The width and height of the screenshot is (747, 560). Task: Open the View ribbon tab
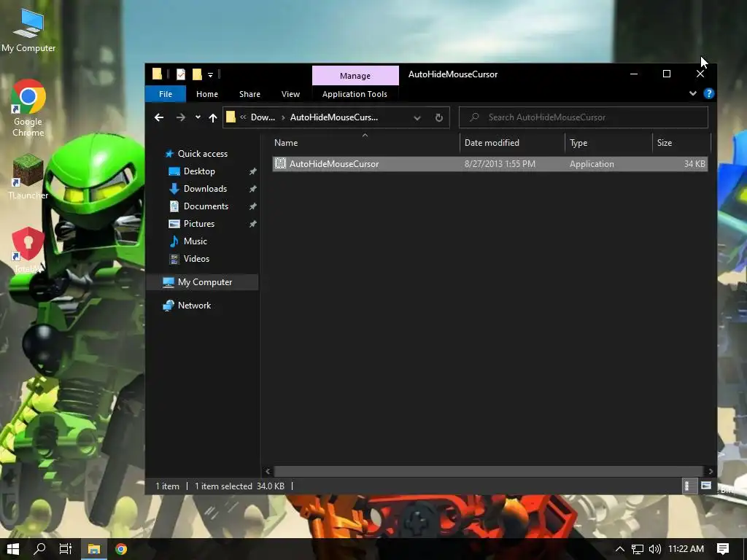[290, 94]
